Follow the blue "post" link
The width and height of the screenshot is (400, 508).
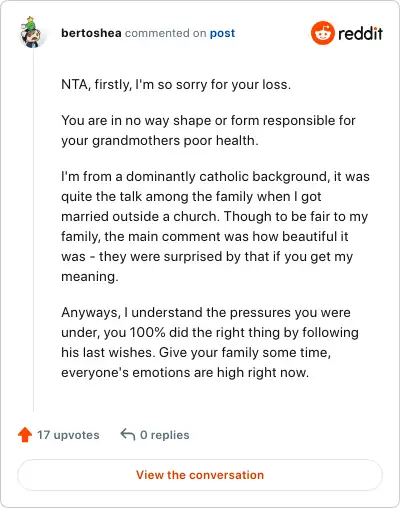point(222,33)
